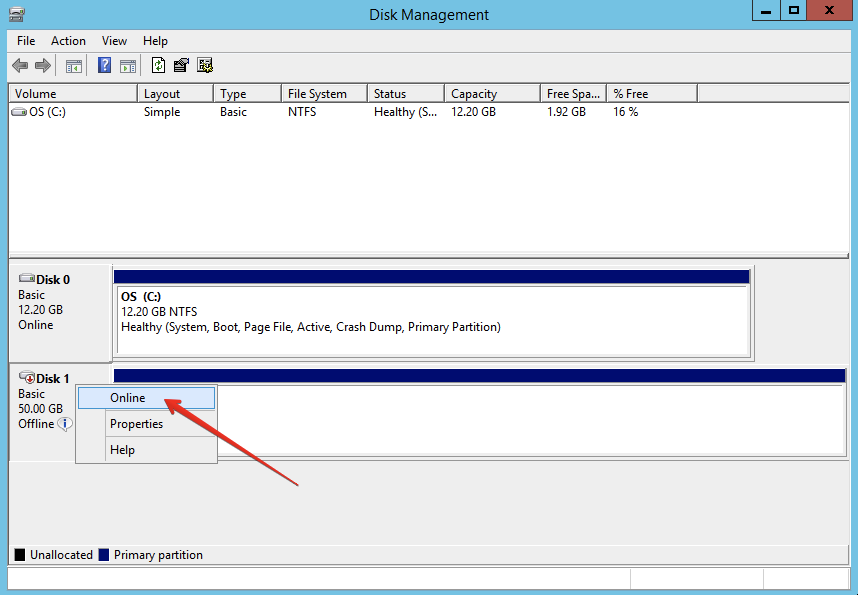858x595 pixels.
Task: Open the View menu
Action: pos(114,41)
